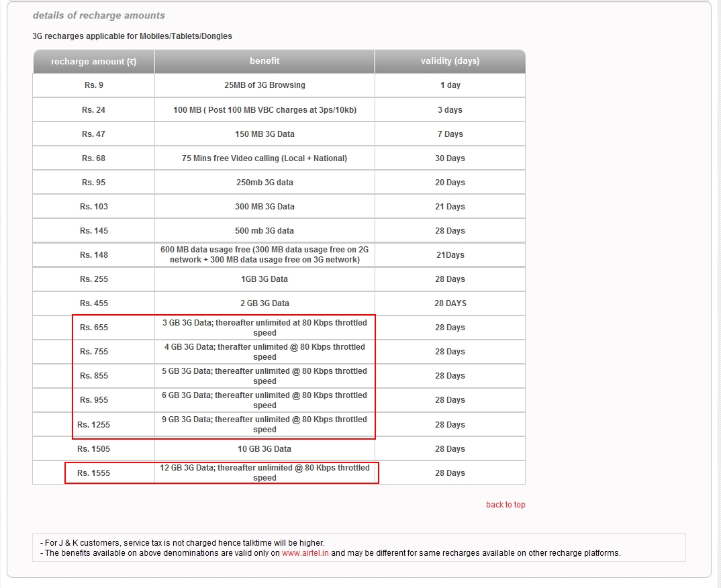Select the Rs. 145 recharge row
The width and height of the screenshot is (721, 588).
(93, 230)
